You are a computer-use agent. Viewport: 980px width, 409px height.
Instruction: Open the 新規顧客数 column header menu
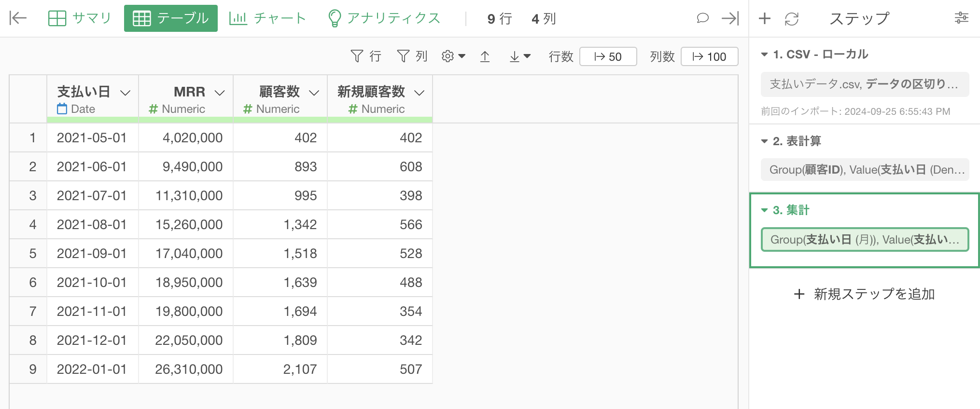point(420,92)
